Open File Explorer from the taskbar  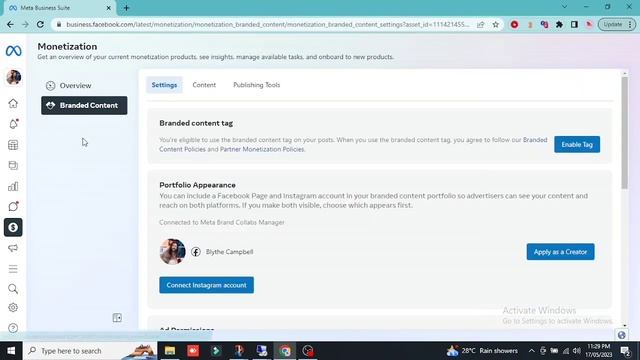pyautogui.click(x=170, y=351)
